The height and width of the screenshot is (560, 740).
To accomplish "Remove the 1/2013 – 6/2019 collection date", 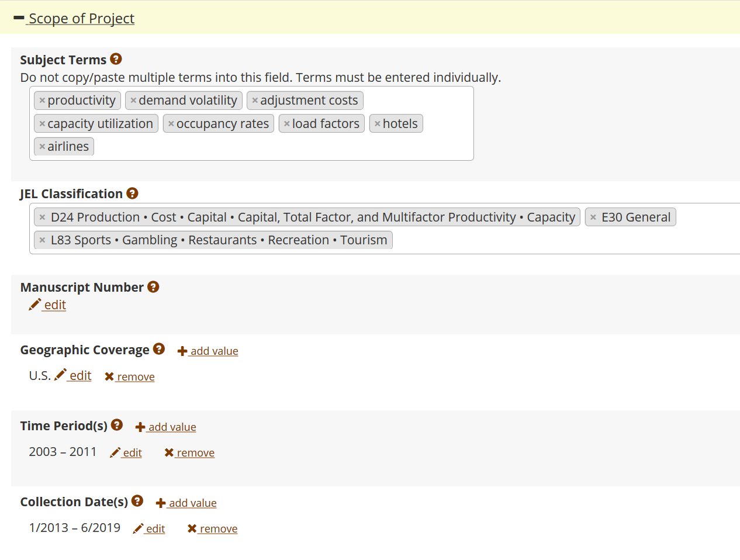I will pos(213,529).
